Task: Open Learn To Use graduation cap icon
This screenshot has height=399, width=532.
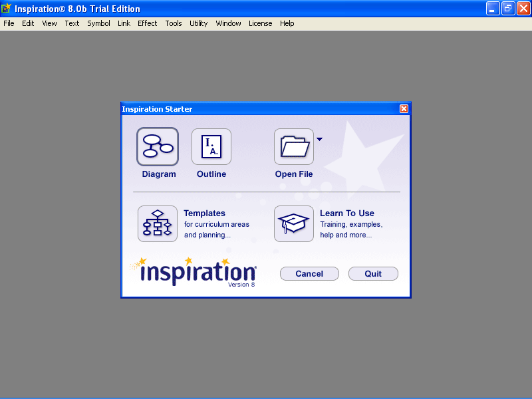Action: (294, 223)
